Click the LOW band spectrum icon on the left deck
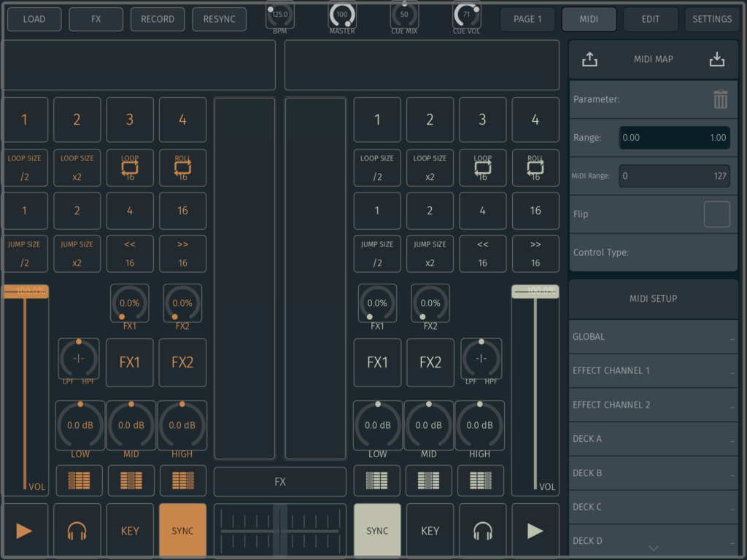The width and height of the screenshot is (747, 560). 79,481
